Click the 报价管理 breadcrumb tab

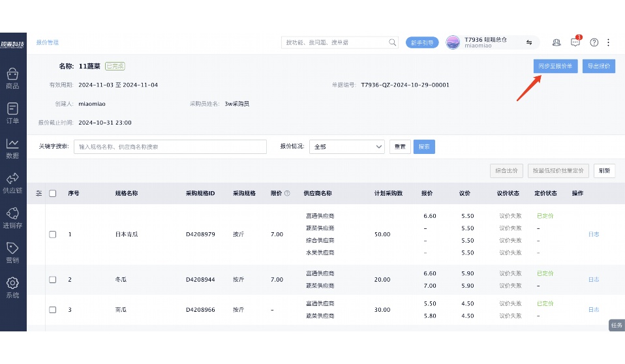(48, 42)
